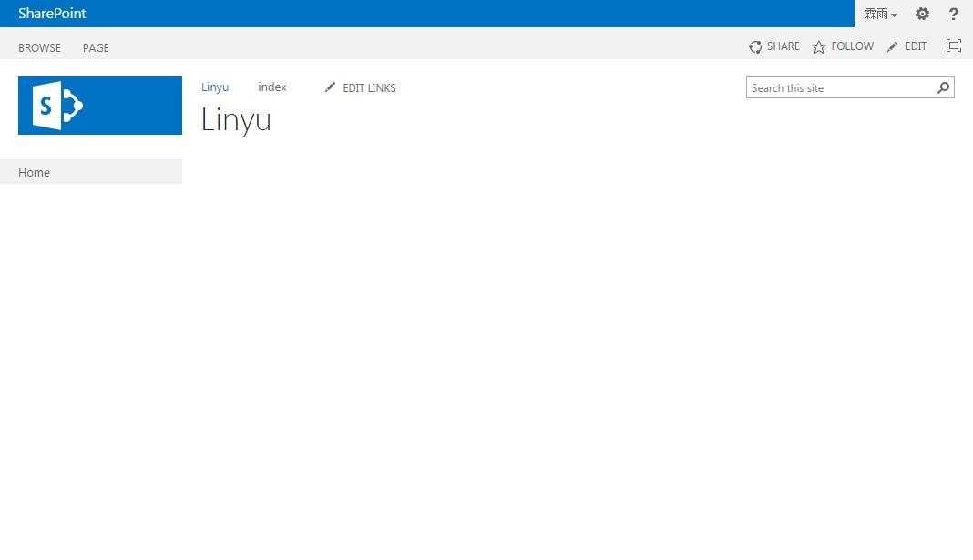Go to the Linyu navigation link

[x=215, y=87]
